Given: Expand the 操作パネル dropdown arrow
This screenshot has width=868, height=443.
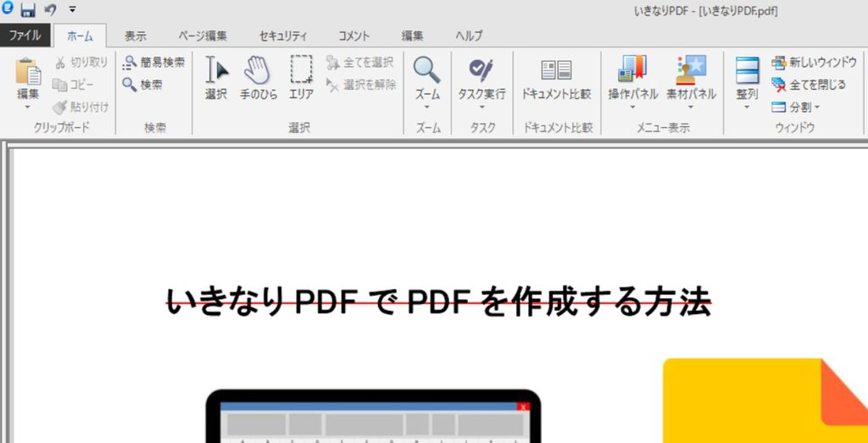Looking at the screenshot, I should point(632,108).
